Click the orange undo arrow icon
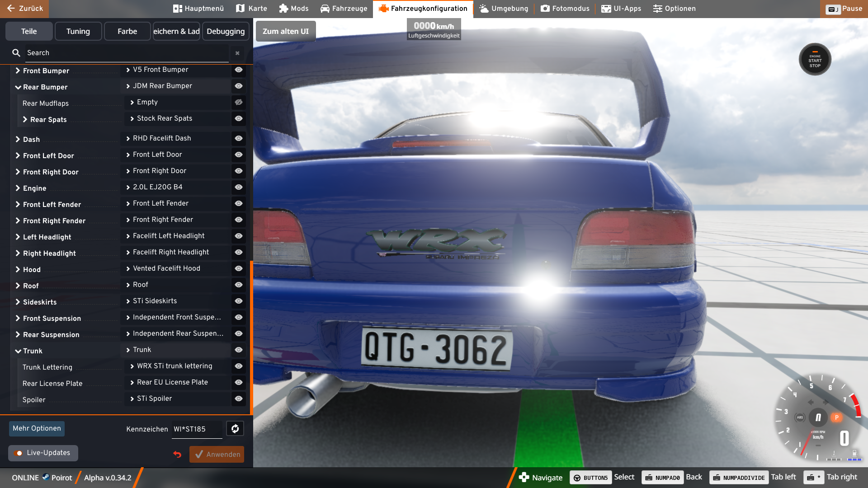Screen dimensions: 868x488 (177, 455)
